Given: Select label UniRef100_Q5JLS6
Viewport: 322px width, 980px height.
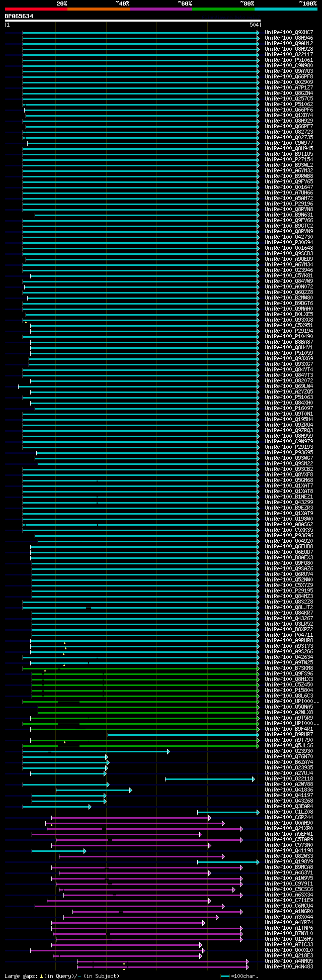Looking at the screenshot, I should tap(289, 746).
